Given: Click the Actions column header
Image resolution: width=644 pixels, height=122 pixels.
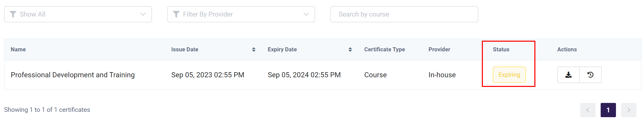Looking at the screenshot, I should coord(567,50).
